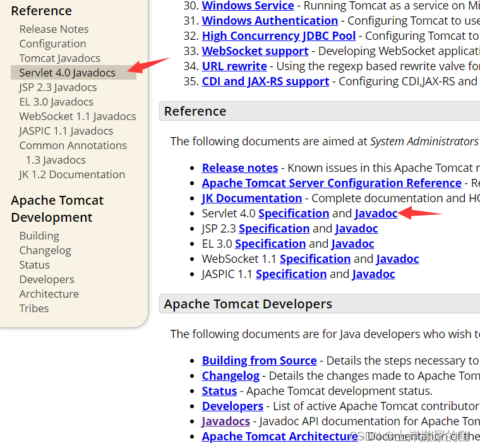Open JSP 2.3 Javadocs sidebar link
The width and height of the screenshot is (480, 448).
pyautogui.click(x=58, y=87)
